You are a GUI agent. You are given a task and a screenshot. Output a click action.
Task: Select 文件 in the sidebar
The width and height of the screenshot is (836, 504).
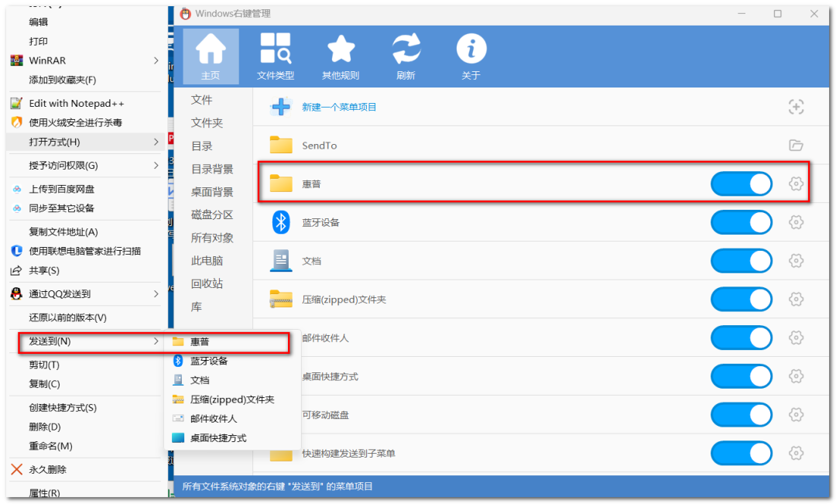coord(201,100)
